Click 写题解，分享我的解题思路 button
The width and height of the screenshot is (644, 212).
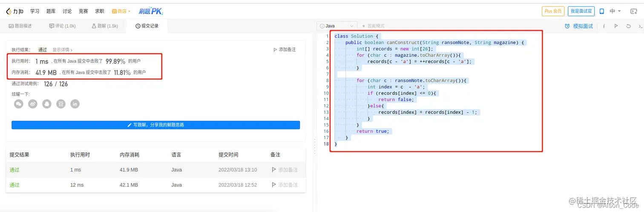point(155,125)
